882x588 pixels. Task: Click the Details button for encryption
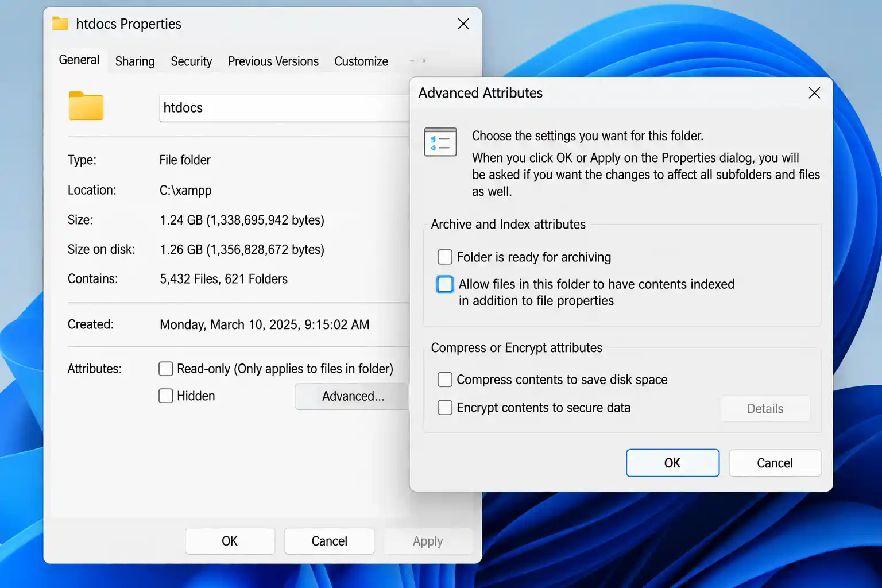(x=765, y=409)
